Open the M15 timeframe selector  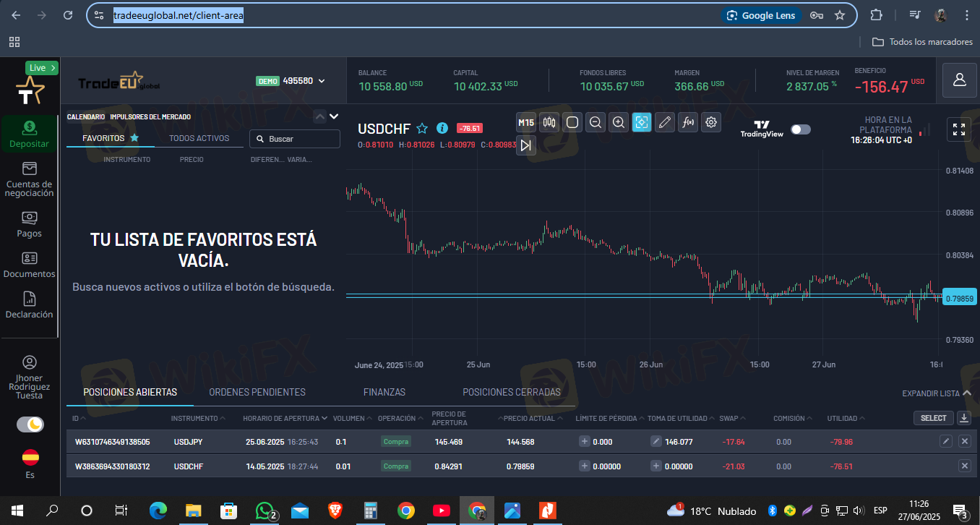pyautogui.click(x=526, y=122)
